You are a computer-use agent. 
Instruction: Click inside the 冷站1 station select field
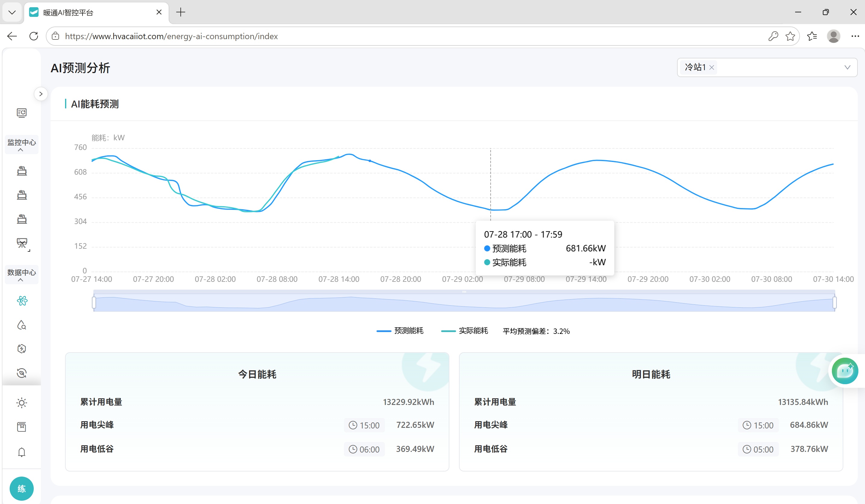click(x=767, y=67)
